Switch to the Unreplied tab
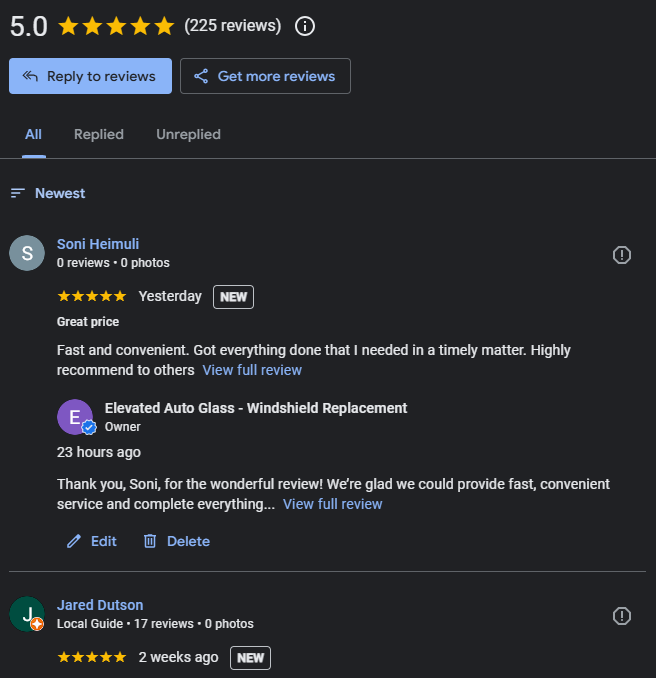Viewport: 656px width, 678px height. tap(188, 134)
